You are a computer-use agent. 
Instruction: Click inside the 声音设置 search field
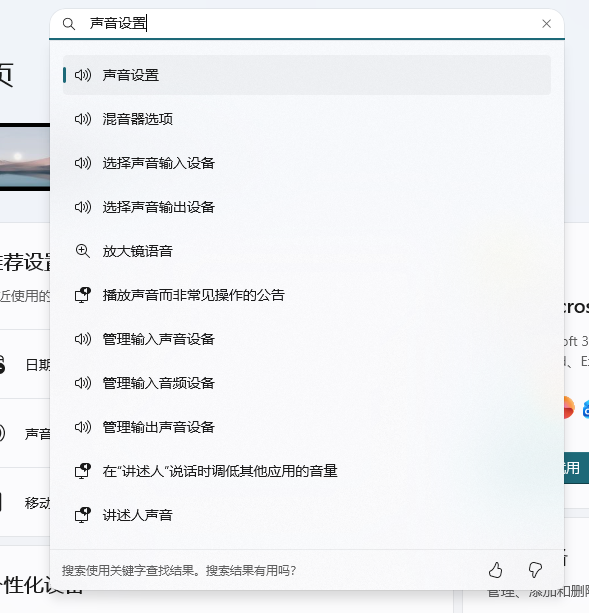[x=309, y=24]
